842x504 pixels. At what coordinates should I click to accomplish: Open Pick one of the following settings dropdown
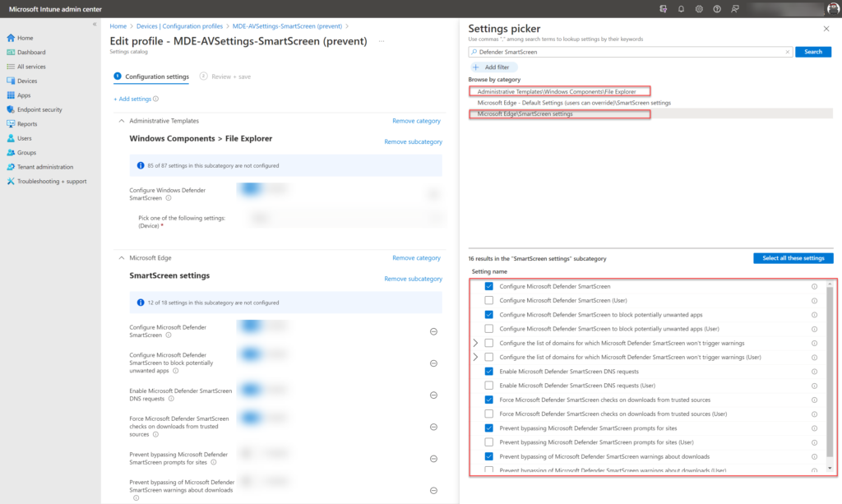pyautogui.click(x=346, y=218)
